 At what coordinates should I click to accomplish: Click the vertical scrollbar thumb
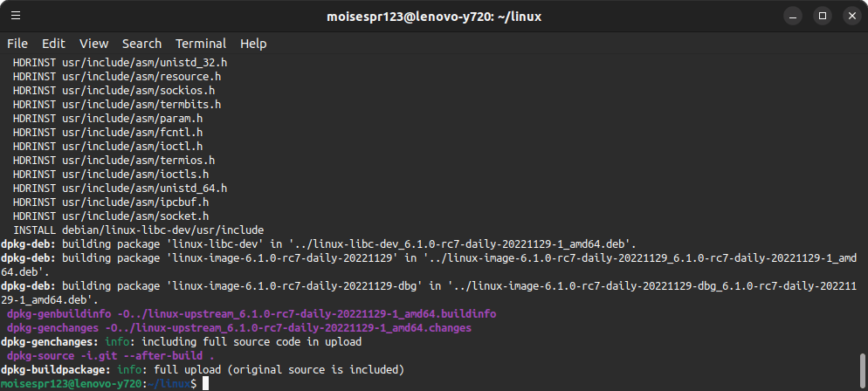pos(863,371)
